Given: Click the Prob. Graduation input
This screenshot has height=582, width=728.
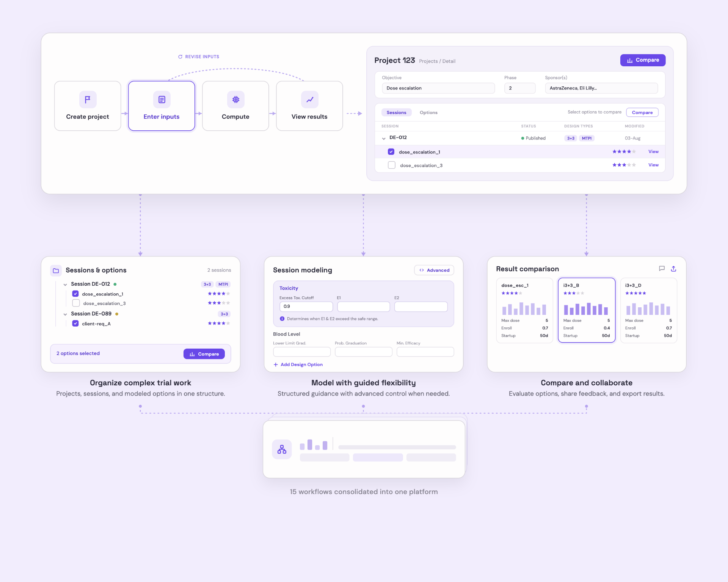Looking at the screenshot, I should (364, 352).
